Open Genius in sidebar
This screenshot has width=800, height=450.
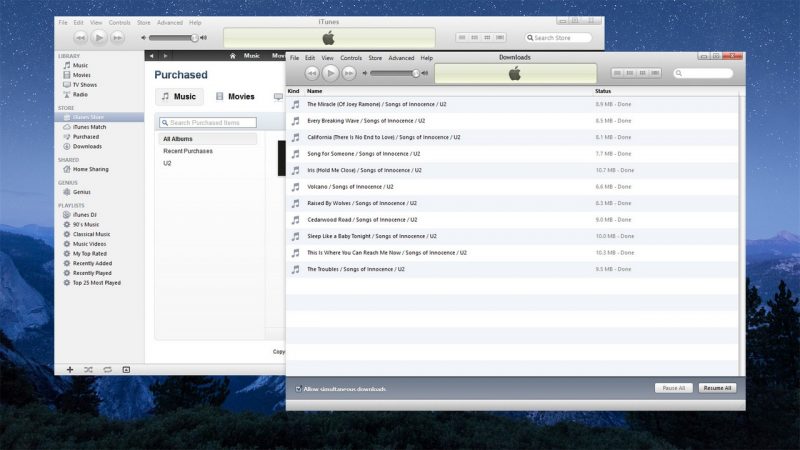tap(81, 192)
